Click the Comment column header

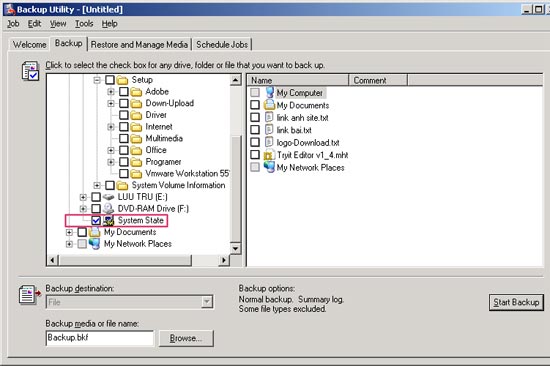click(x=378, y=80)
